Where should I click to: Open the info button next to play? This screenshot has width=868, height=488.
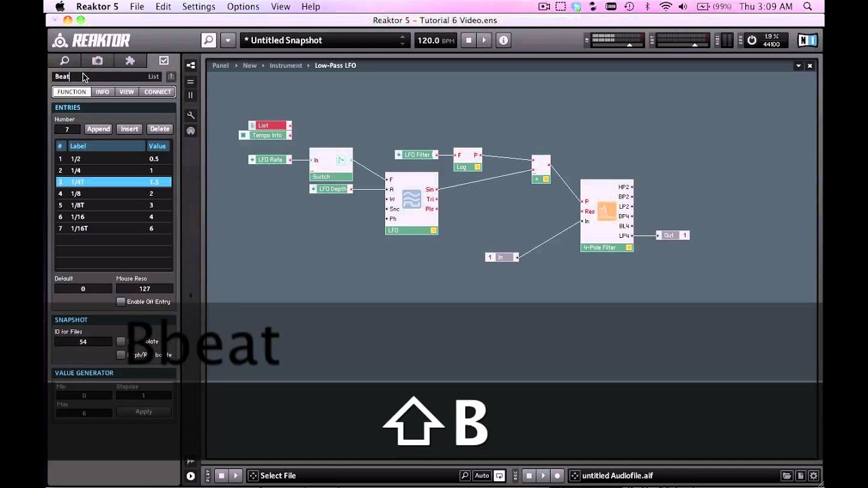[x=503, y=41]
